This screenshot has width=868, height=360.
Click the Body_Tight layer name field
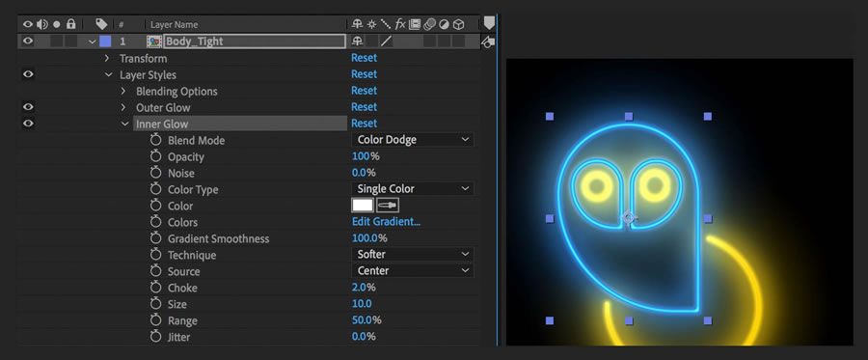coord(255,41)
